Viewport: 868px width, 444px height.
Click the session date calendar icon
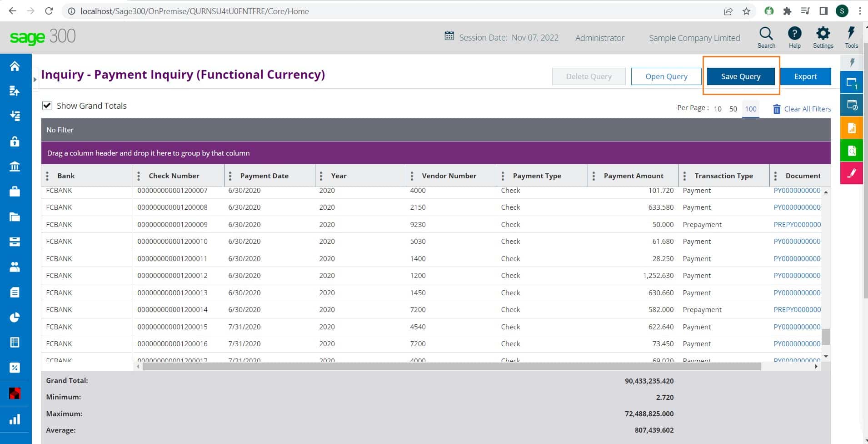[449, 36]
